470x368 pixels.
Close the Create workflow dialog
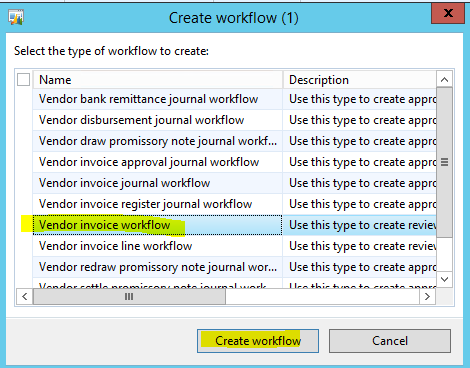pos(448,14)
